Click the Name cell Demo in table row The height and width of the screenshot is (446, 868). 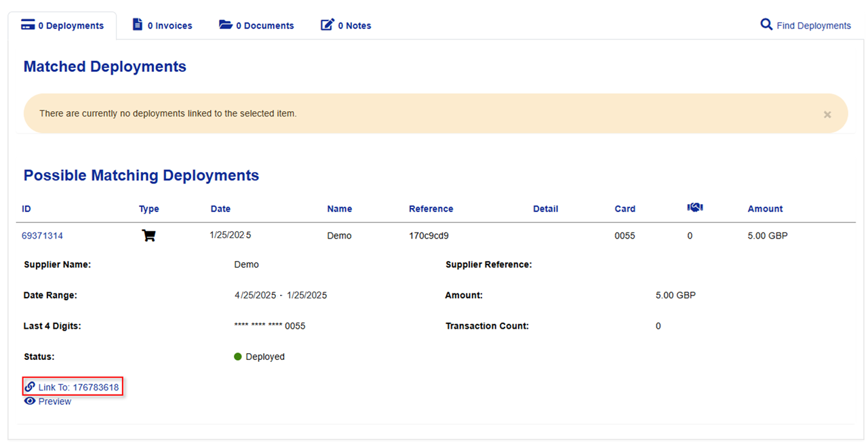point(339,236)
